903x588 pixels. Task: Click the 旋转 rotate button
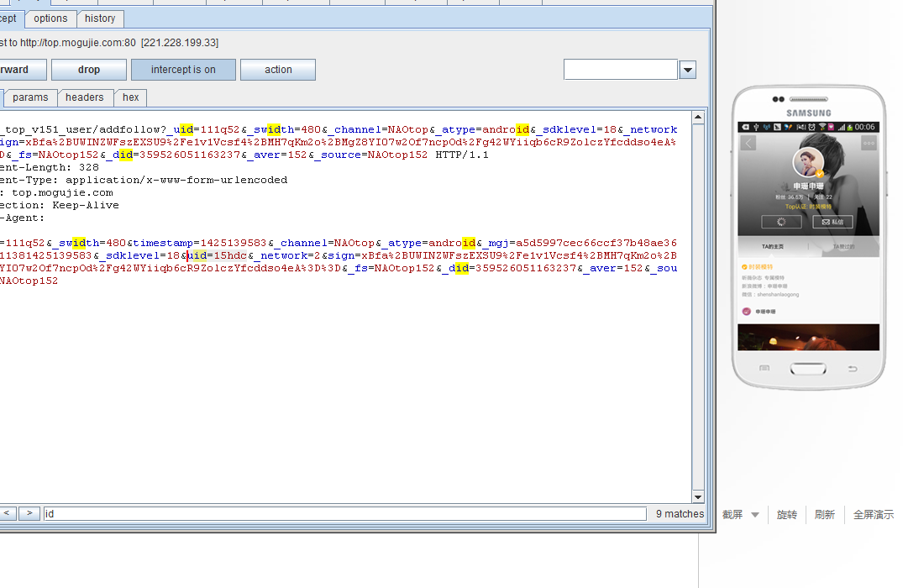[x=787, y=514]
